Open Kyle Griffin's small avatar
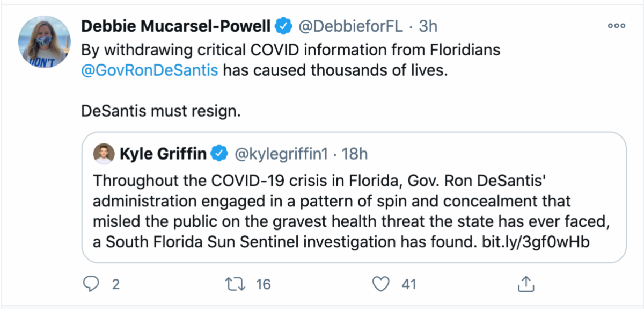The width and height of the screenshot is (644, 309). coord(104,154)
